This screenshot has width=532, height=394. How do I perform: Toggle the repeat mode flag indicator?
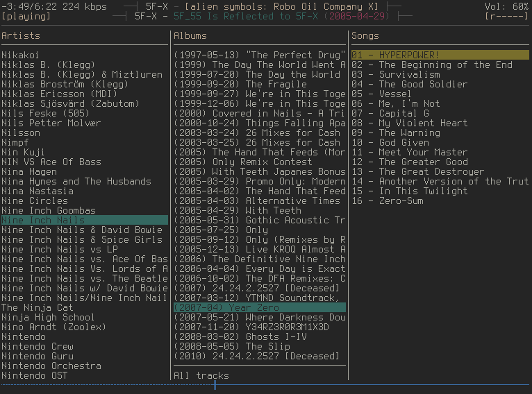(509, 16)
